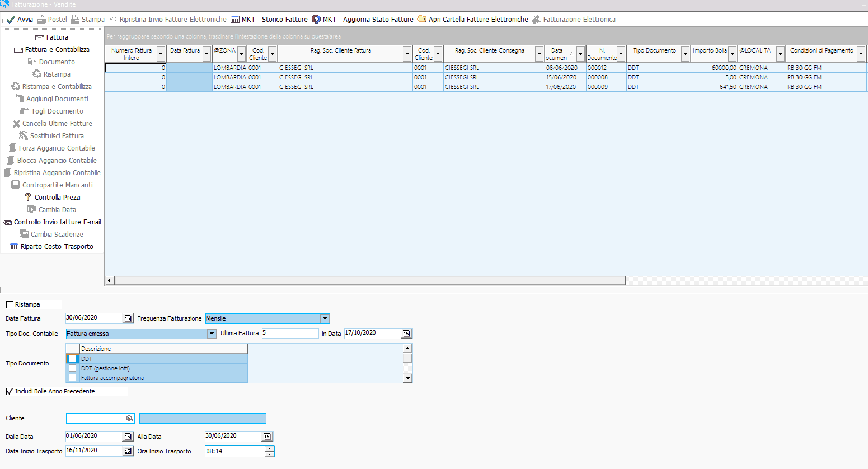868x469 pixels.
Task: Select the row dated 15/06/2020
Action: [x=486, y=77]
